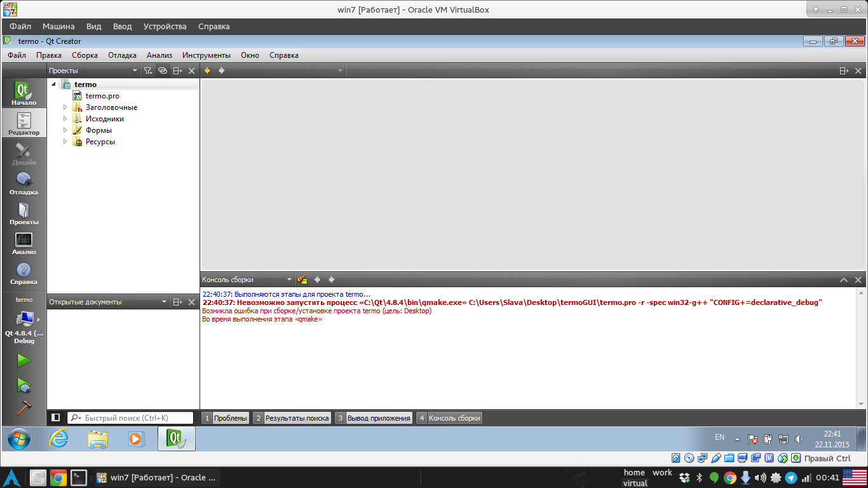
Task: Split the Проекты side panel
Action: pyautogui.click(x=178, y=71)
